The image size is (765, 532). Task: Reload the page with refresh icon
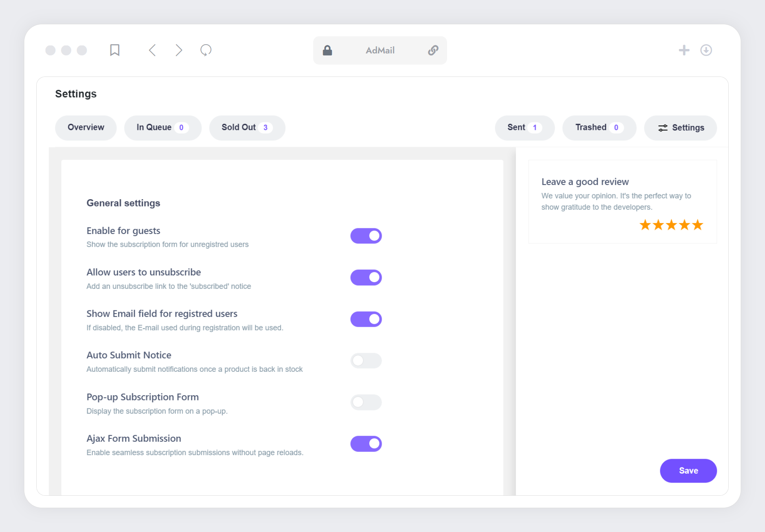[x=206, y=50]
